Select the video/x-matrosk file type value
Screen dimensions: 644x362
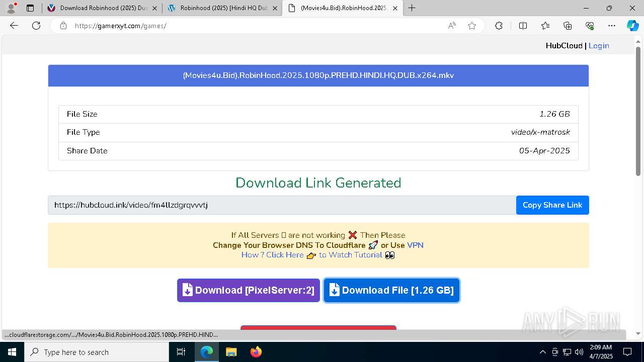(540, 132)
